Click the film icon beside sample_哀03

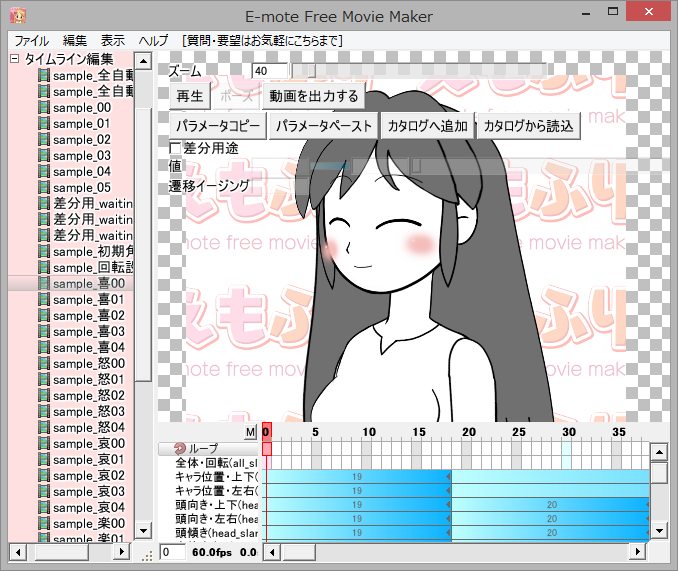[x=44, y=491]
